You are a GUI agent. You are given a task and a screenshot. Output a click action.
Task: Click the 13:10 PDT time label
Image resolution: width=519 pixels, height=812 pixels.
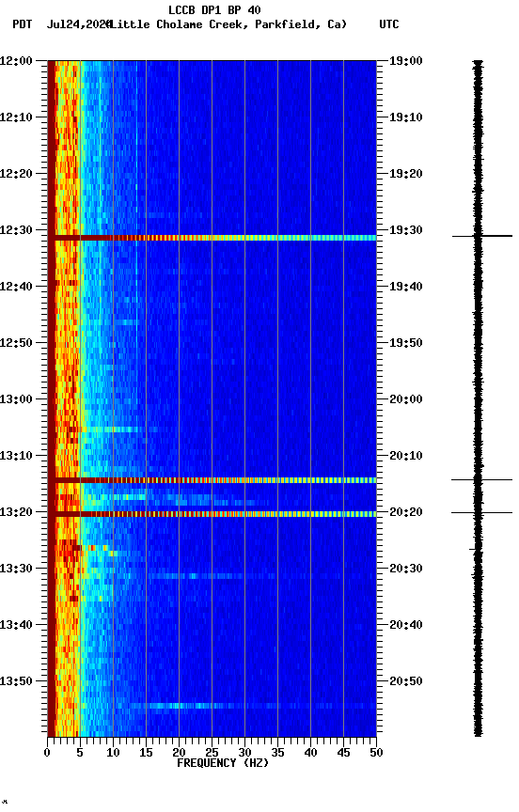pyautogui.click(x=16, y=456)
